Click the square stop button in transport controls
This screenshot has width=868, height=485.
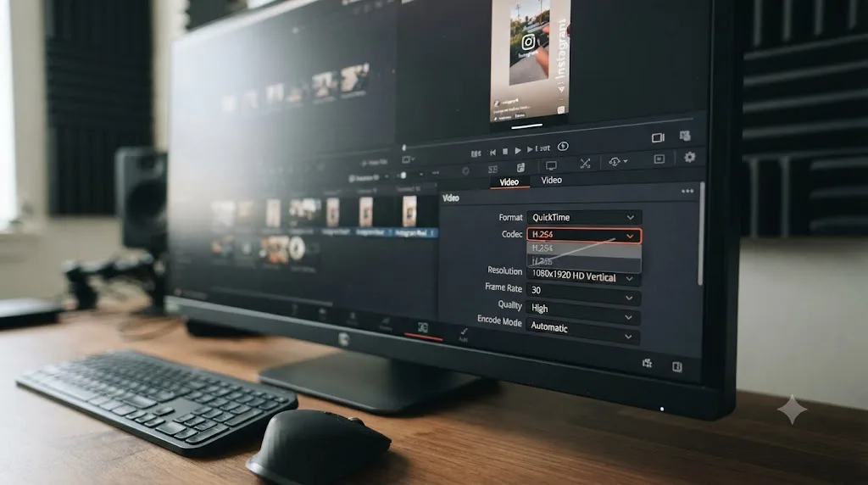pos(505,151)
